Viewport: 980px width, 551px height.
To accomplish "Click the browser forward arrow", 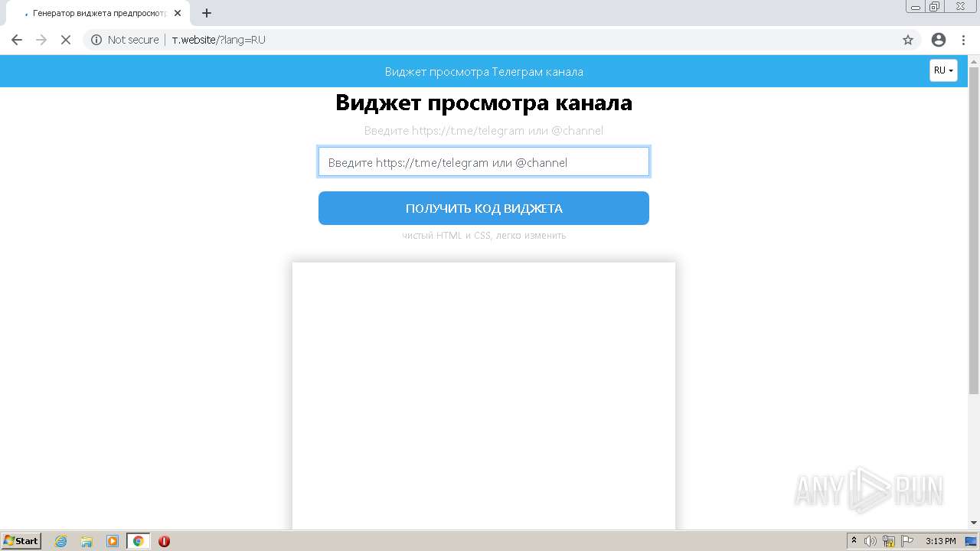I will pyautogui.click(x=41, y=40).
